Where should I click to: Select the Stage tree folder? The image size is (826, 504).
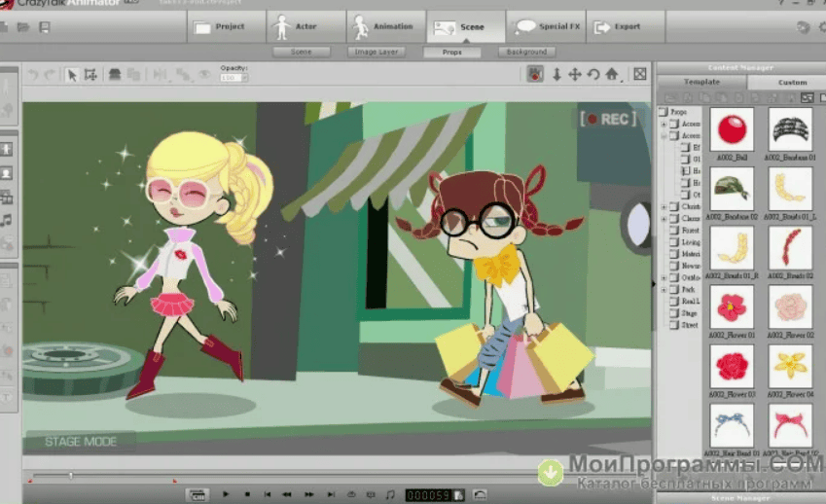[x=684, y=313]
